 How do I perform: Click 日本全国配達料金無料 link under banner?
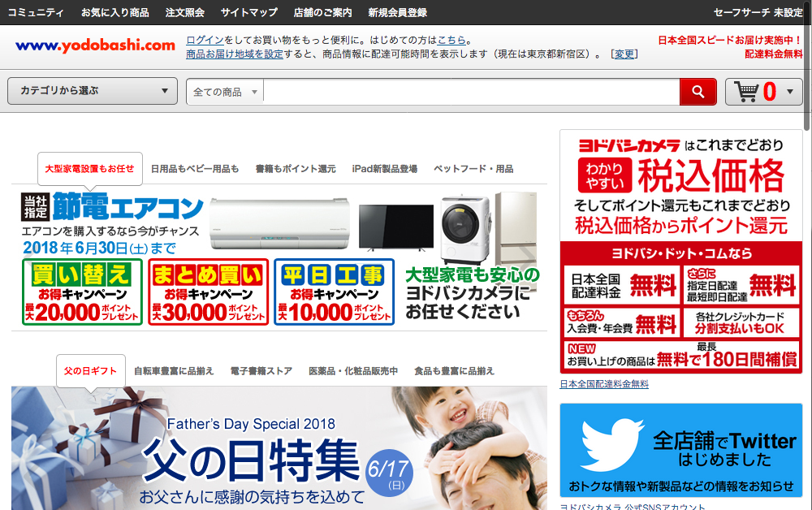click(604, 384)
